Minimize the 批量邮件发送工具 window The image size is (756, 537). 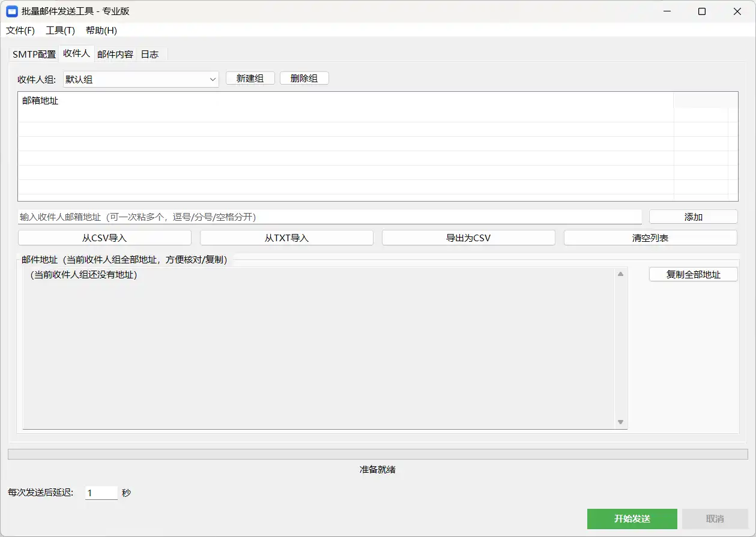pos(667,11)
